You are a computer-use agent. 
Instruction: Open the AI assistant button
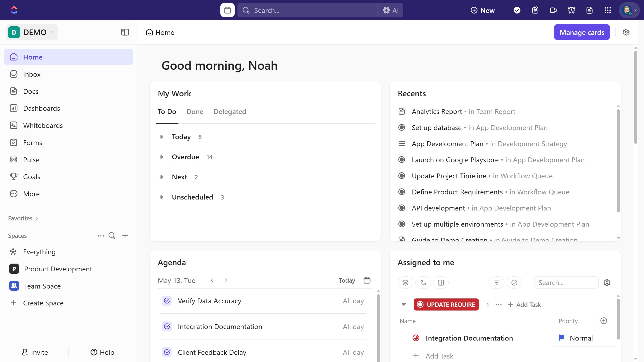coord(391,10)
